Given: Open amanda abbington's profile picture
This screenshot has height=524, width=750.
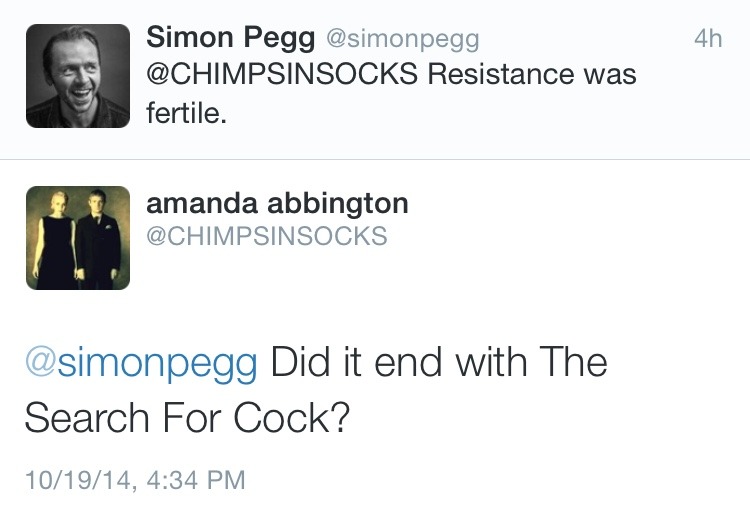Looking at the screenshot, I should click(77, 238).
